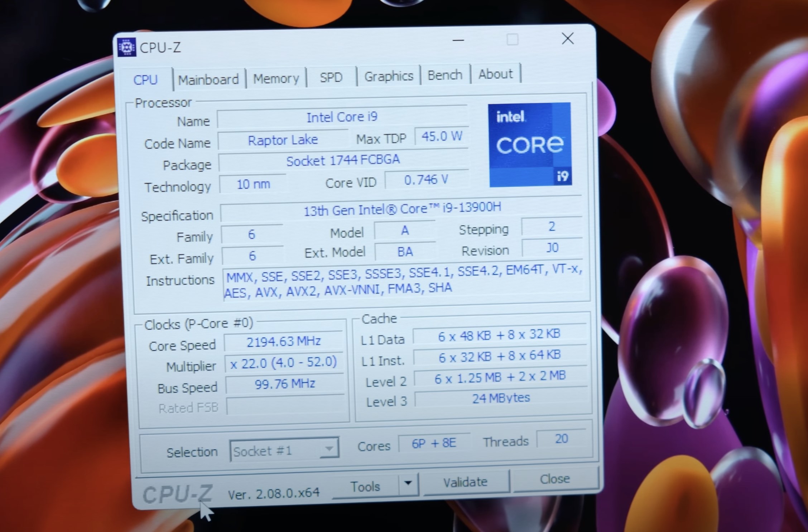Switch to the CPU tab

145,79
